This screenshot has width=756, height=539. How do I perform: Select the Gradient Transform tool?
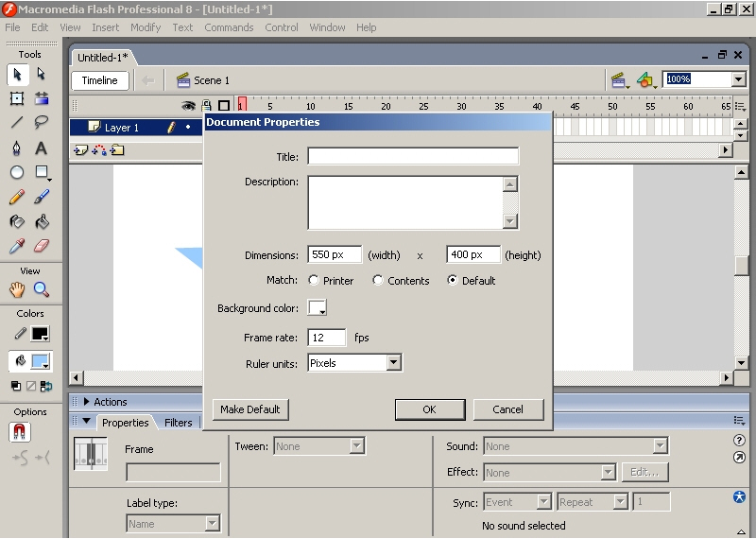[42, 98]
